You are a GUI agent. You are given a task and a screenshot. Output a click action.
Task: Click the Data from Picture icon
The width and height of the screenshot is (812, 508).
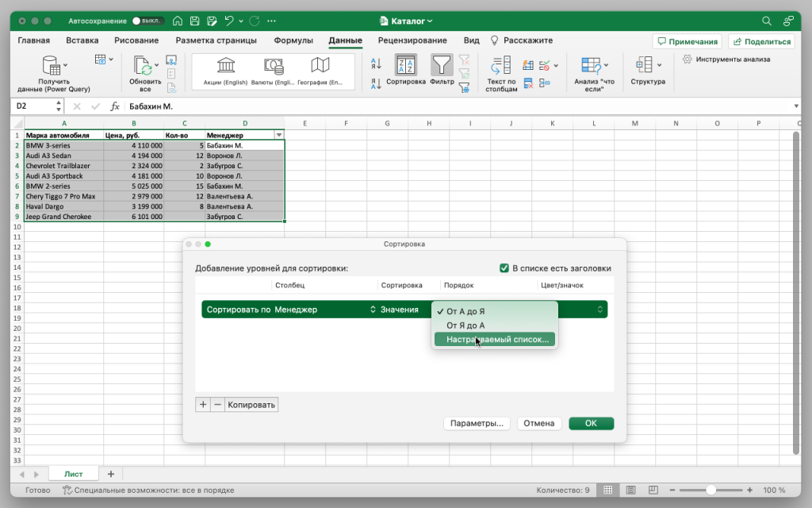coord(101,60)
